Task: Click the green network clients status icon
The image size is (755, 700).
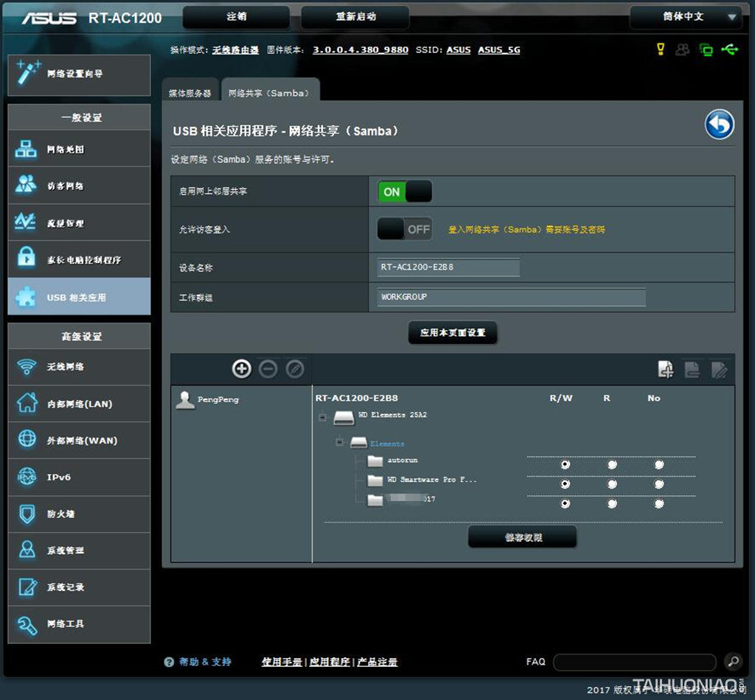Action: tap(706, 49)
